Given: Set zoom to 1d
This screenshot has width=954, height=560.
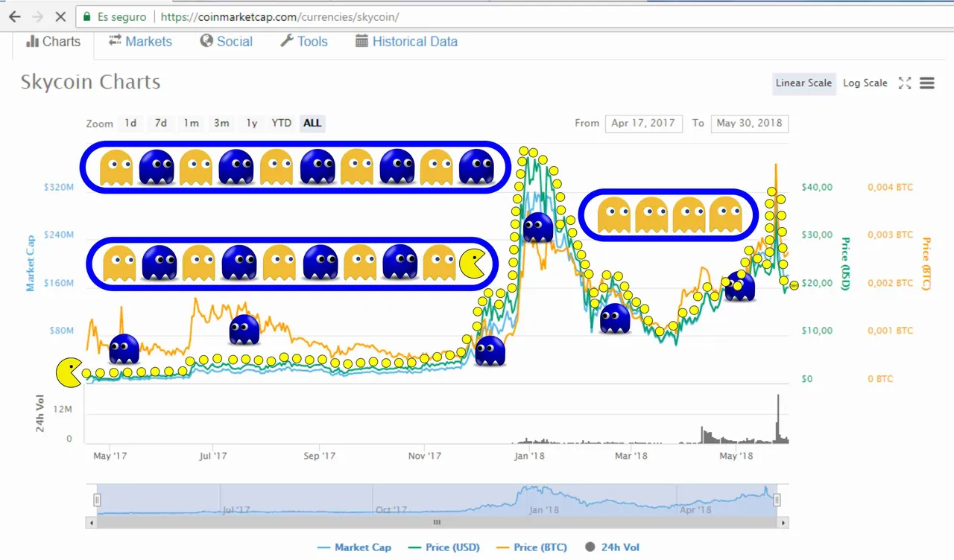Looking at the screenshot, I should point(130,123).
